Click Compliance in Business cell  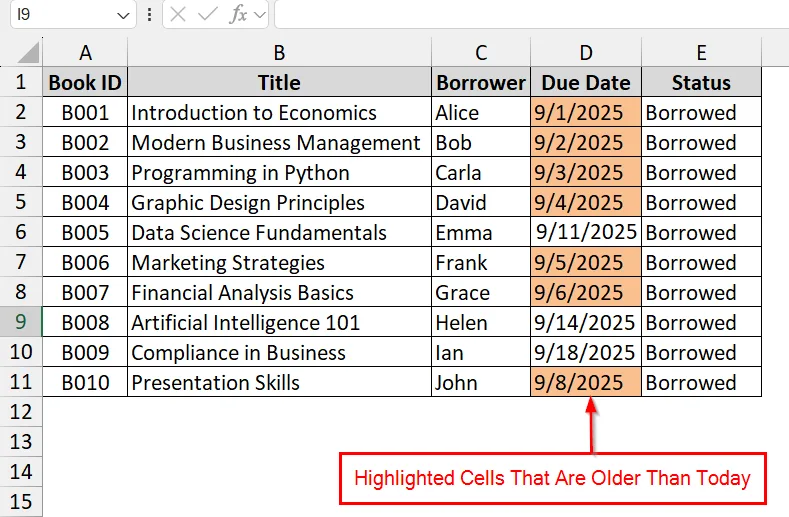tap(279, 352)
